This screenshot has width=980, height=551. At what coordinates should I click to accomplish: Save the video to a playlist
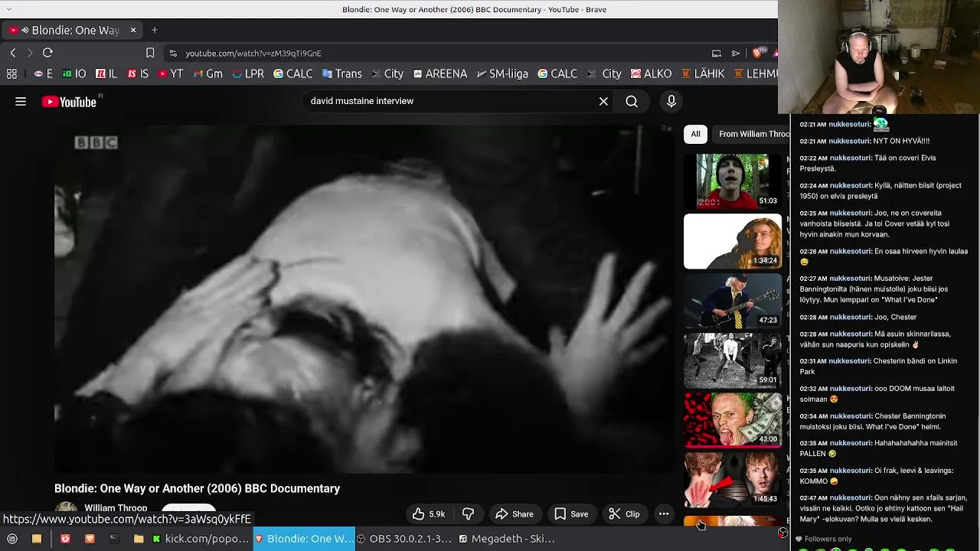coord(571,514)
